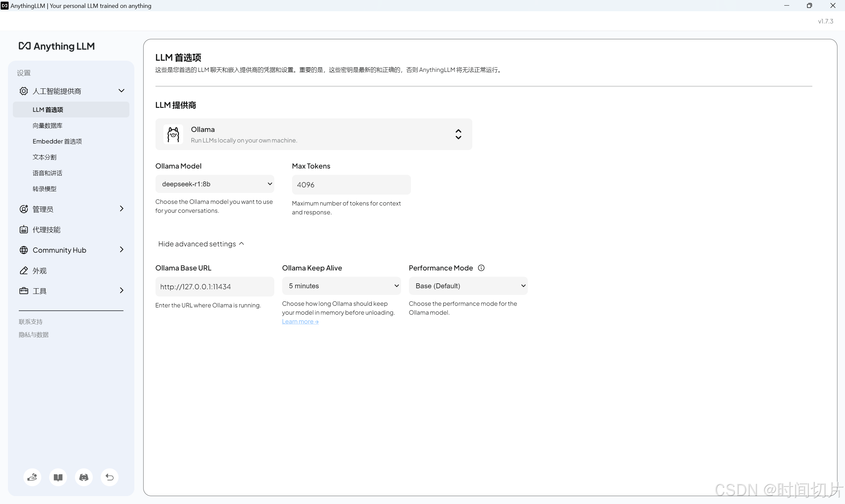
Task: Open the Ollama Keep Alive dropdown
Action: (x=341, y=286)
